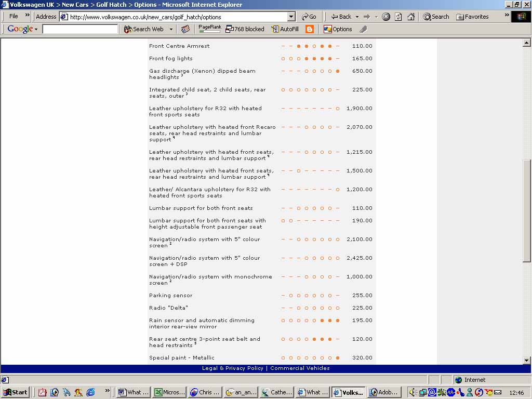Click the scroll down arrow
532x399 pixels.
pos(527,361)
